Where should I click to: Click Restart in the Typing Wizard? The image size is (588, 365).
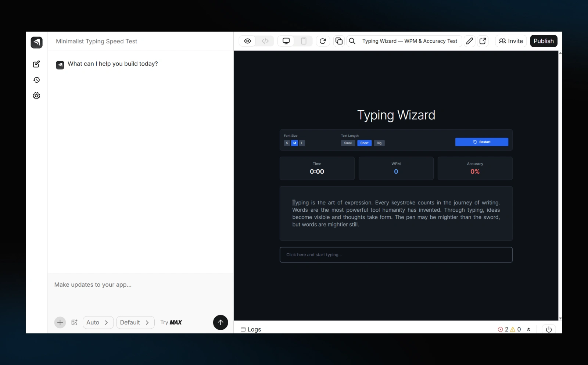pos(482,142)
